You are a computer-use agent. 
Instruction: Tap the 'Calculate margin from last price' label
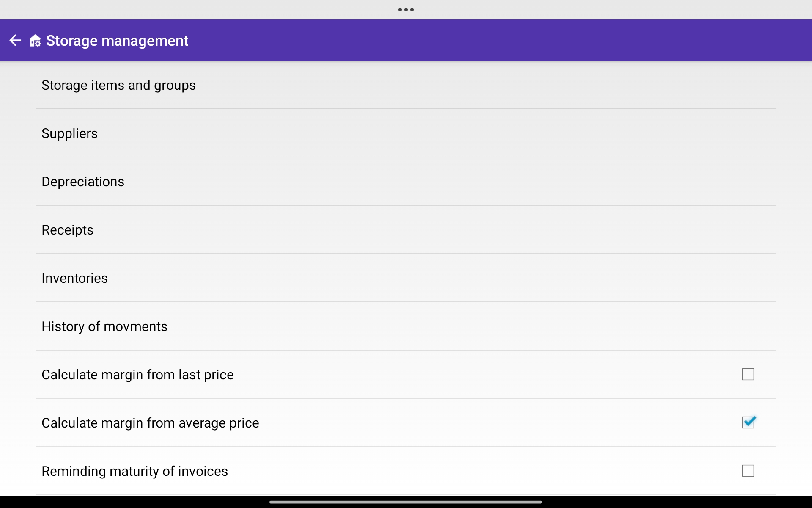pos(137,375)
